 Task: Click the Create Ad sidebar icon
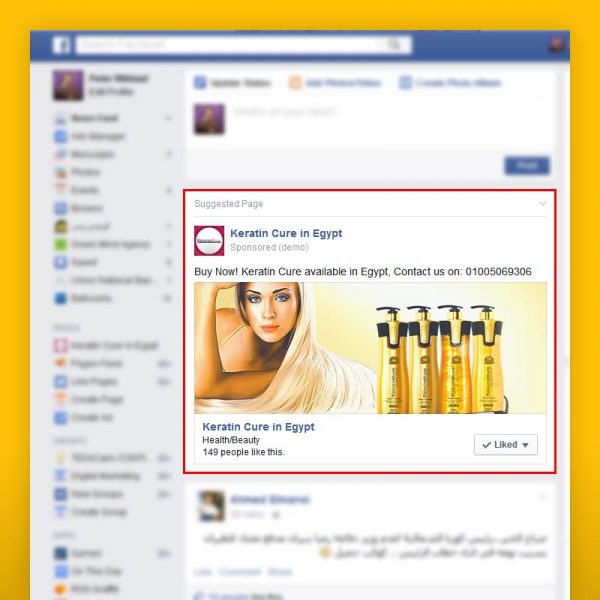click(60, 417)
